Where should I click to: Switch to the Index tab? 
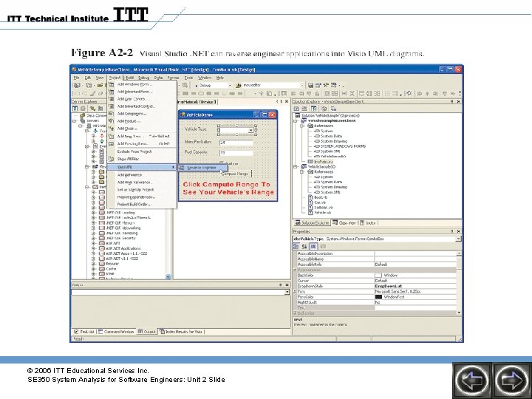pyautogui.click(x=368, y=223)
